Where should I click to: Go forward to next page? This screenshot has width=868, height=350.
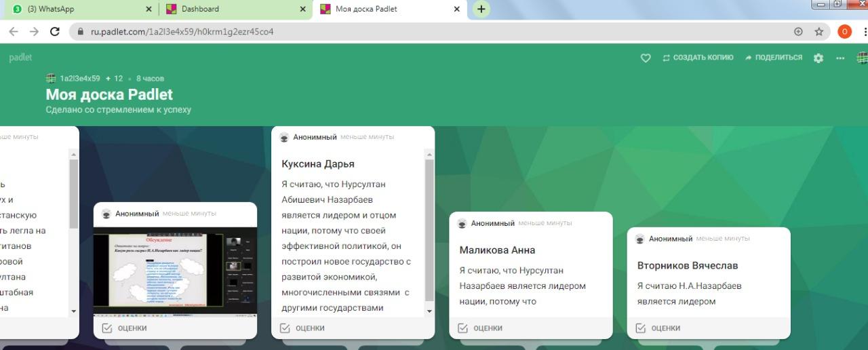point(34,32)
